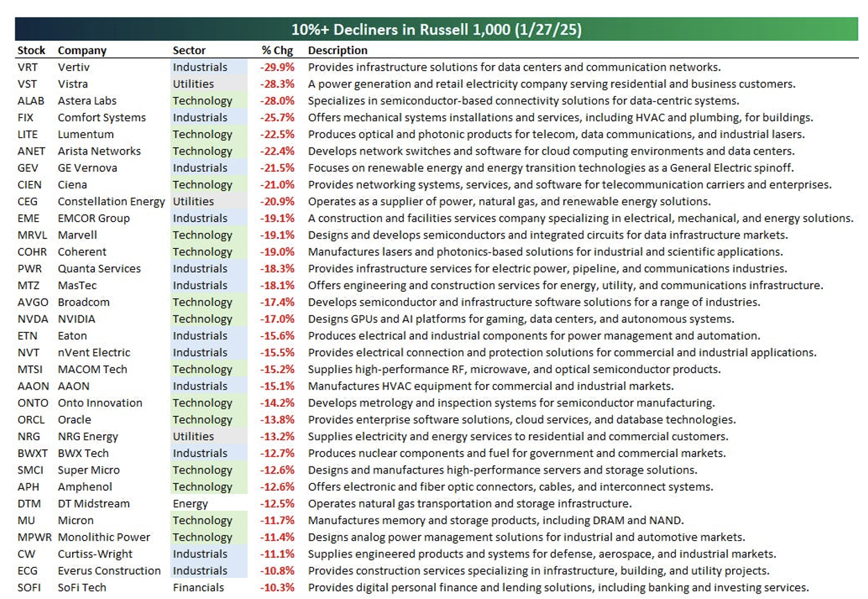Viewport: 868px width, 599px height.
Task: Click Vertiv's blue Industrials sector cell
Action: coord(200,67)
